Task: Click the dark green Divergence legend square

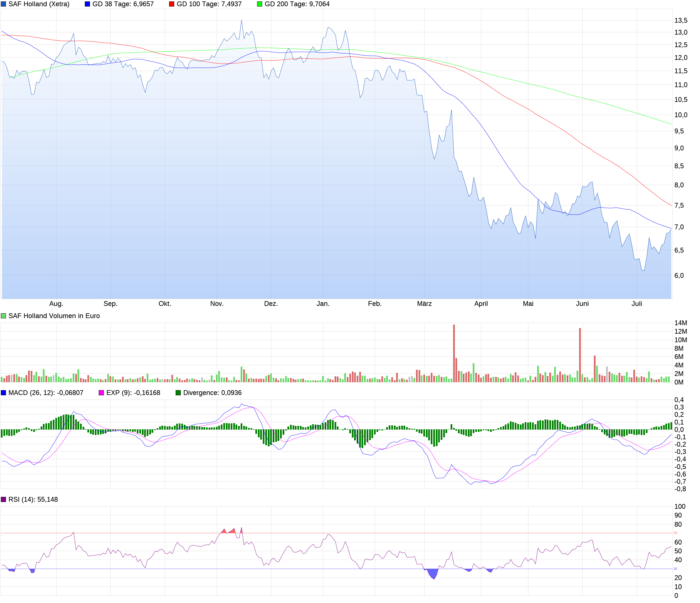Action: [178, 393]
